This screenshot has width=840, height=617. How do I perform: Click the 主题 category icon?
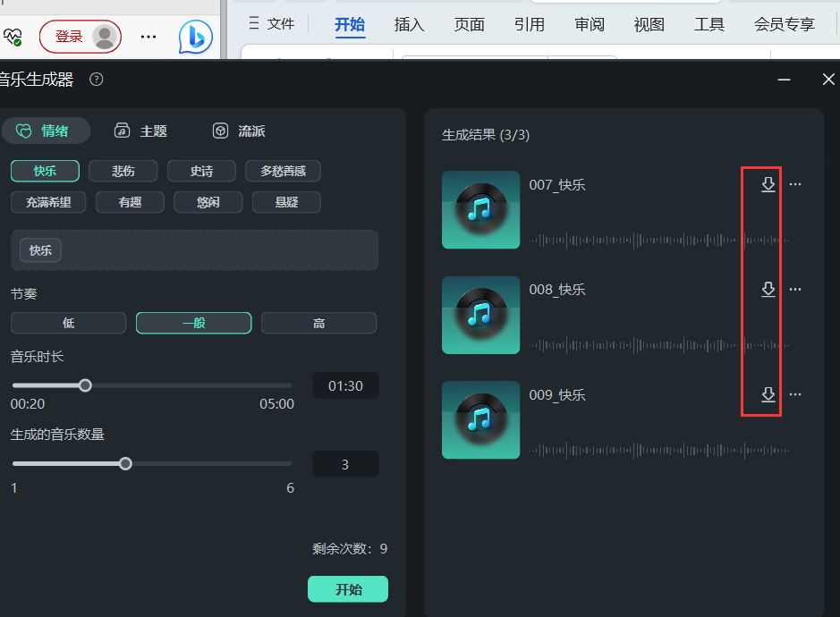(122, 131)
